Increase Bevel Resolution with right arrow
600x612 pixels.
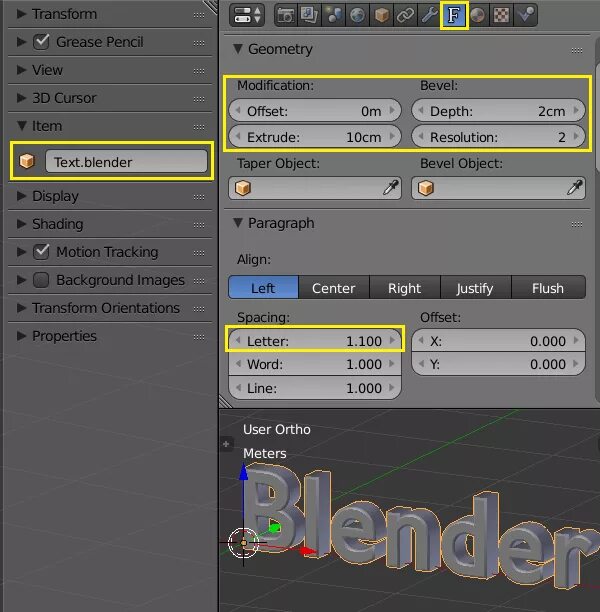(x=576, y=137)
